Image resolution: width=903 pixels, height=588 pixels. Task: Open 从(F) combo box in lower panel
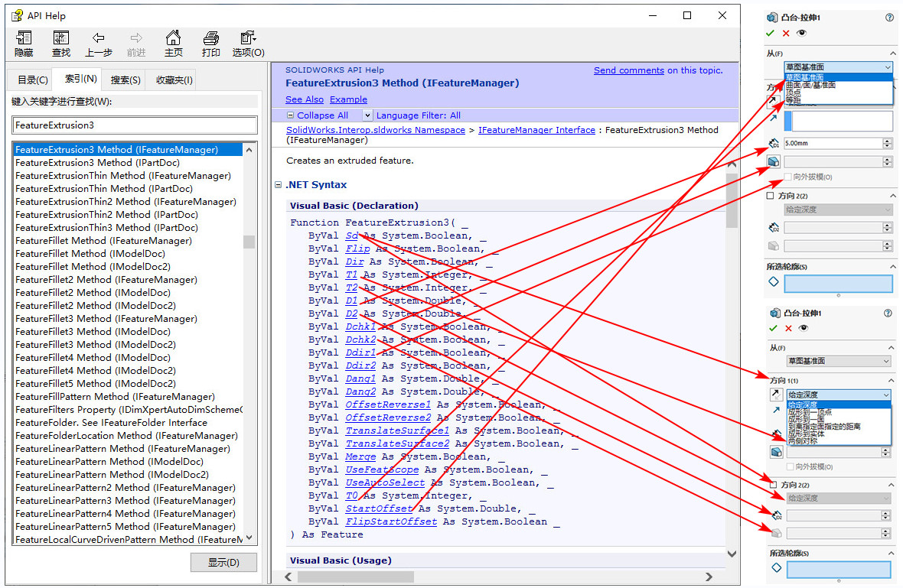[839, 361]
